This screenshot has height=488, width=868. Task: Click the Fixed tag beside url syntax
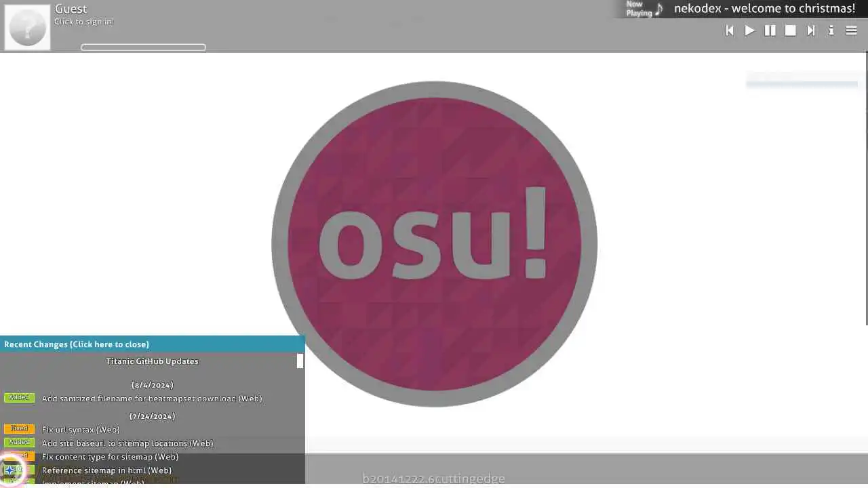(19, 429)
